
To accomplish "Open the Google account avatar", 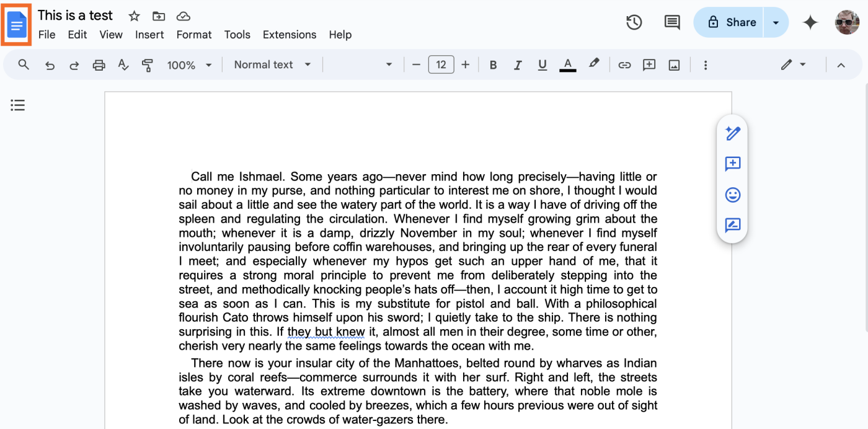I will (847, 22).
